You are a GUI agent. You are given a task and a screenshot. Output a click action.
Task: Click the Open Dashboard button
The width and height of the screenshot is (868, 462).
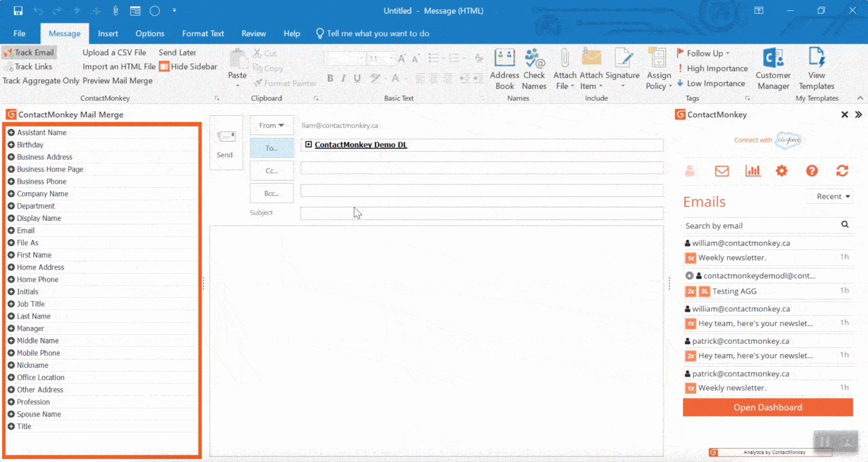tap(767, 407)
